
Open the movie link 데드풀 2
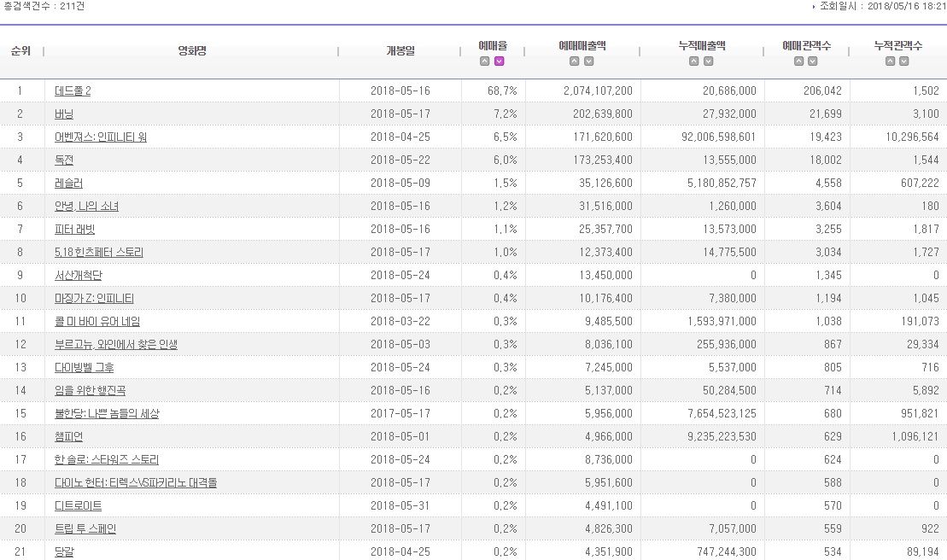(73, 90)
